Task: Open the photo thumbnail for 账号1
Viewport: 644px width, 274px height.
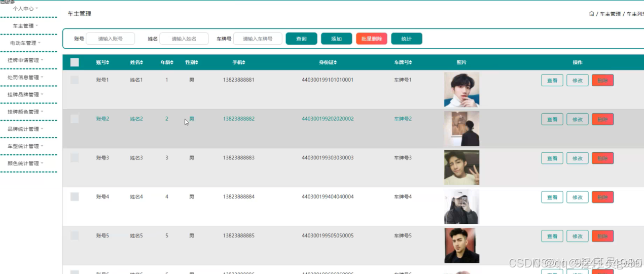Action: 461,89
